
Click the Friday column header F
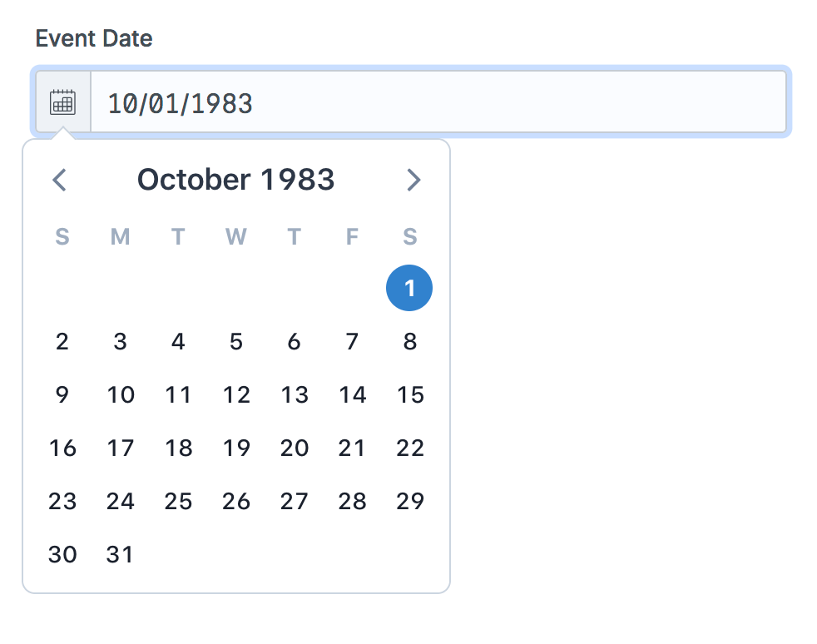(x=351, y=236)
